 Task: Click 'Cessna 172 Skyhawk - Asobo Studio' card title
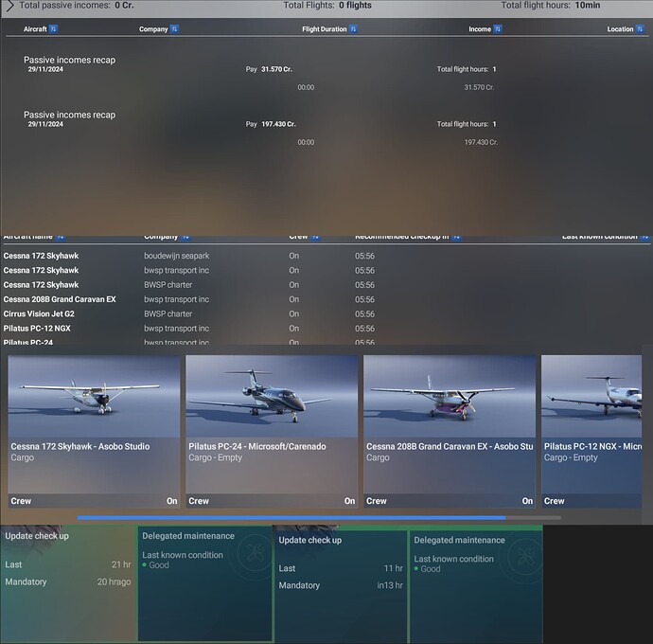click(x=80, y=446)
